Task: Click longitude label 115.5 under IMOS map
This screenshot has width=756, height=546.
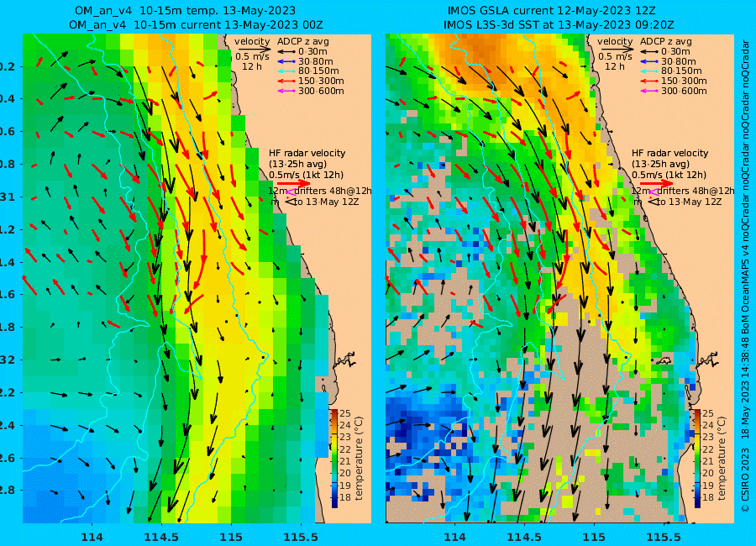Action: 663,537
